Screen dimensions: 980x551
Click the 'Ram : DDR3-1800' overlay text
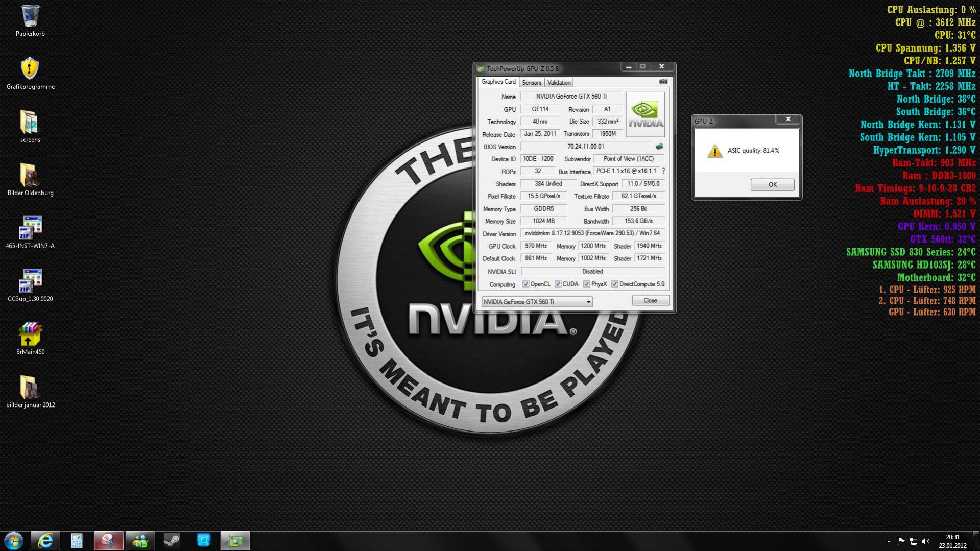click(939, 176)
